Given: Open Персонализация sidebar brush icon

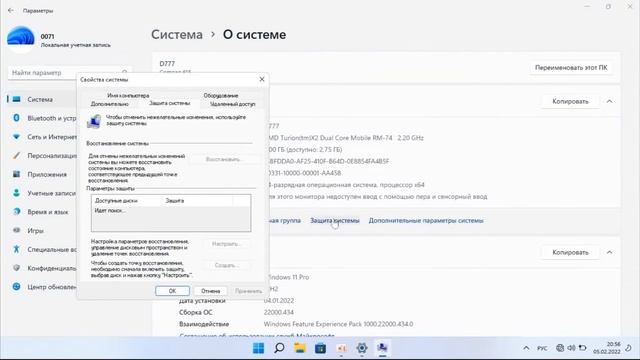Looking at the screenshot, I should pyautogui.click(x=16, y=156).
